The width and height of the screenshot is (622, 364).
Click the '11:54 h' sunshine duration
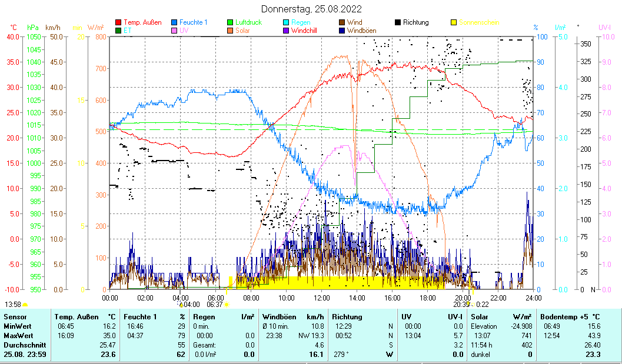481,345
